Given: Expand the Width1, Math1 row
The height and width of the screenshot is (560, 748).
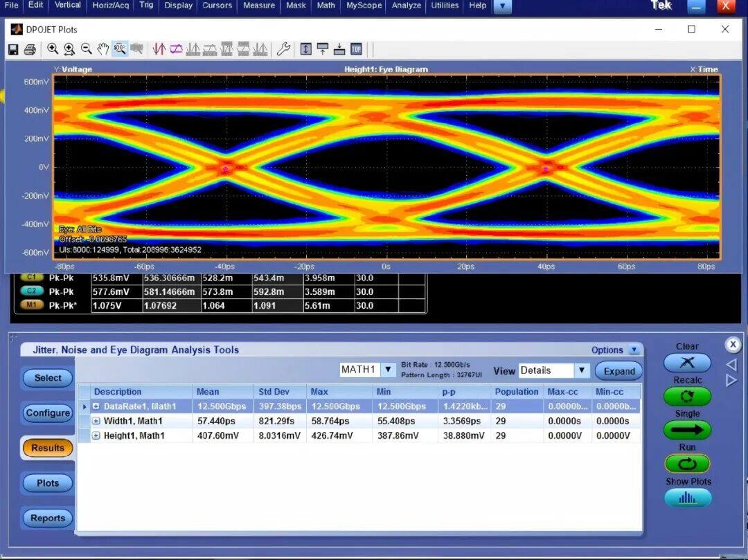Looking at the screenshot, I should pyautogui.click(x=96, y=421).
